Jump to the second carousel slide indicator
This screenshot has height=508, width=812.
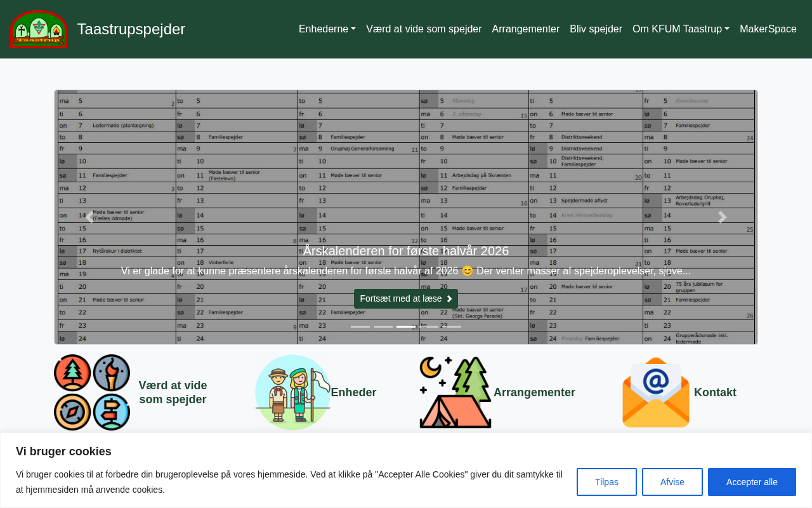point(383,326)
